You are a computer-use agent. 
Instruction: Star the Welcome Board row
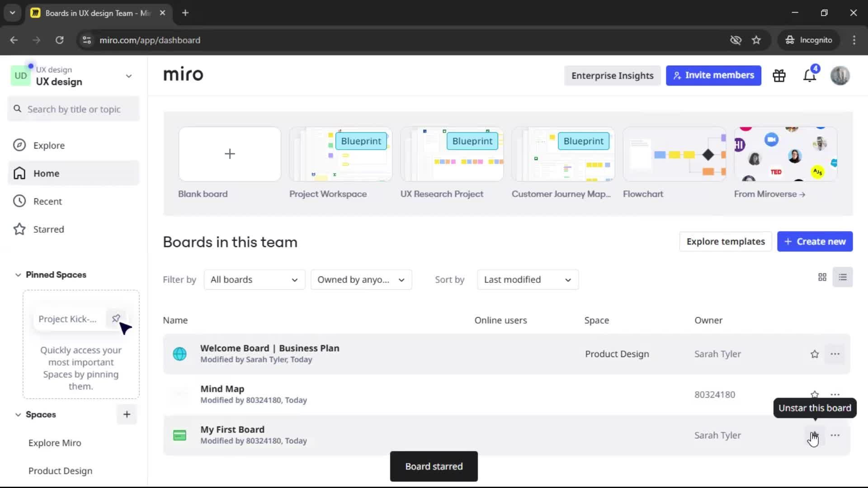[815, 354]
